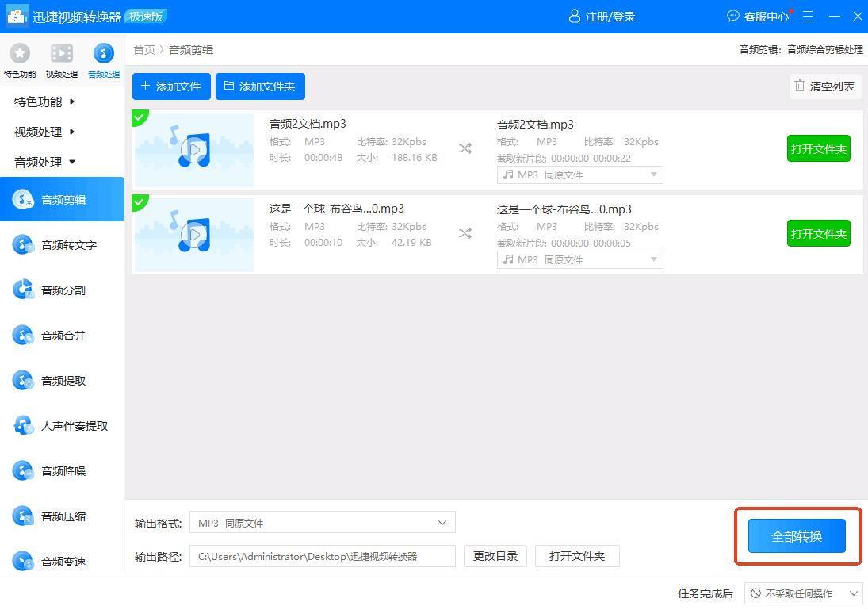Click the 输出路径 text field
This screenshot has width=868, height=610.
pyautogui.click(x=322, y=556)
